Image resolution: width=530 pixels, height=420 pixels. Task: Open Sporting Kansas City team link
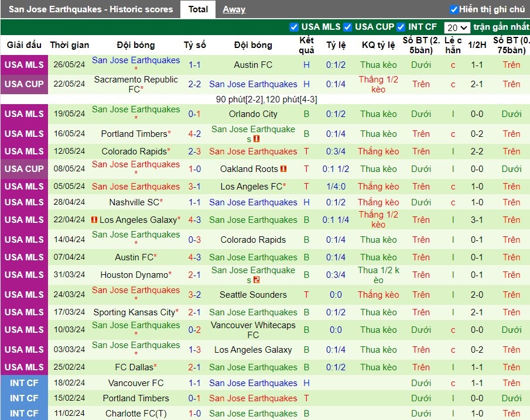134,312
